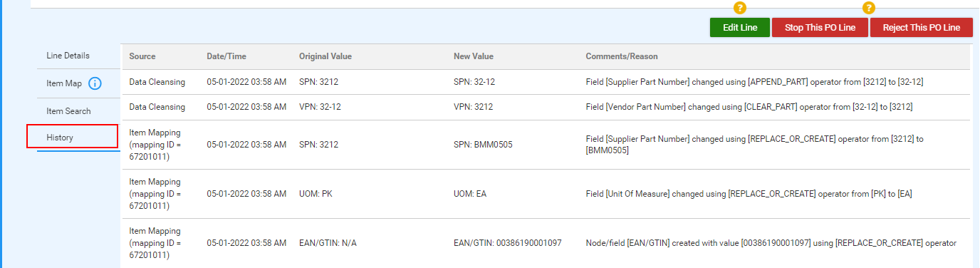Click date/time in SPN: 32-12 row

point(246,82)
